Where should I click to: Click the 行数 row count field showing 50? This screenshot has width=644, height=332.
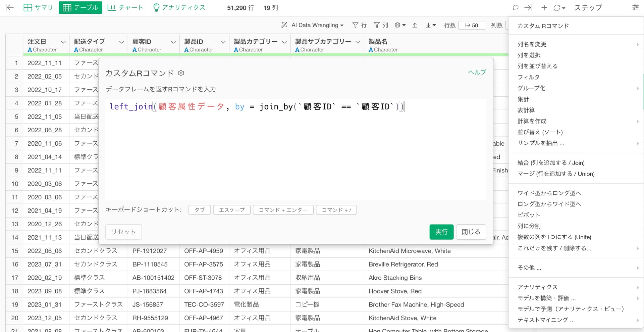click(x=472, y=25)
